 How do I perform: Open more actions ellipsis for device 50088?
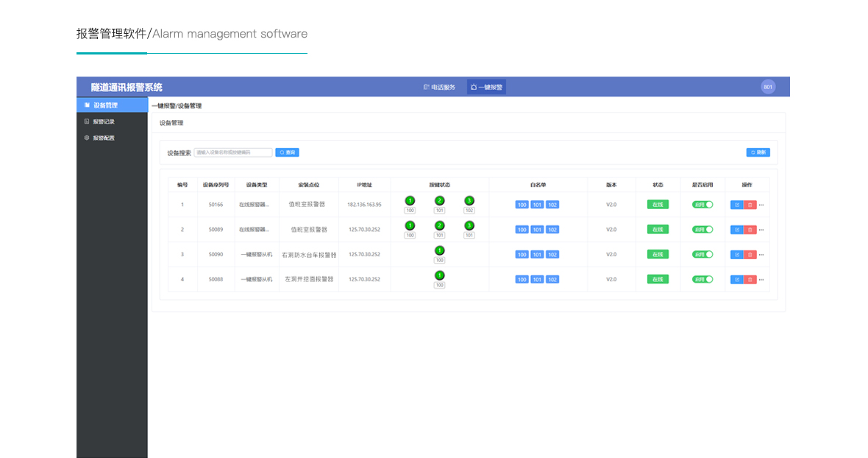762,280
